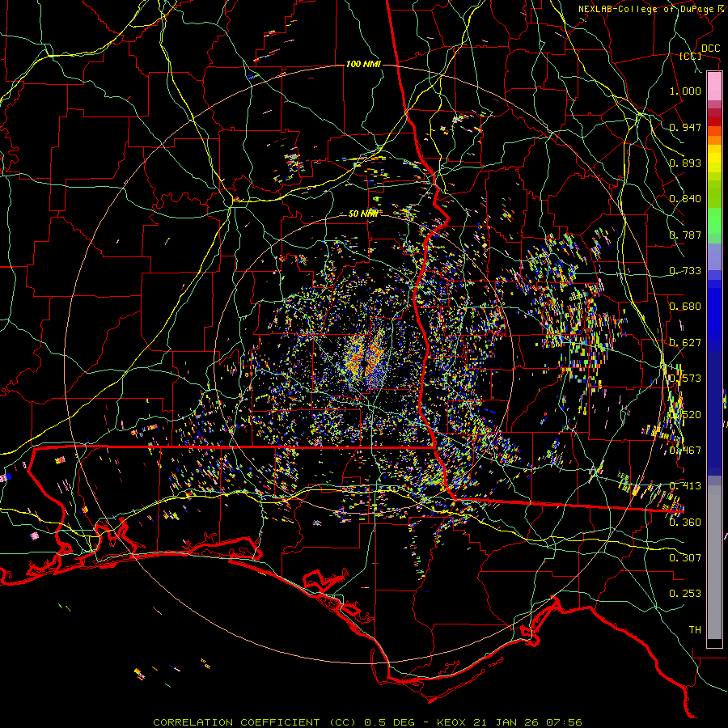Click the 0.680 scale value
Screen dimensions: 728x728
tap(685, 307)
